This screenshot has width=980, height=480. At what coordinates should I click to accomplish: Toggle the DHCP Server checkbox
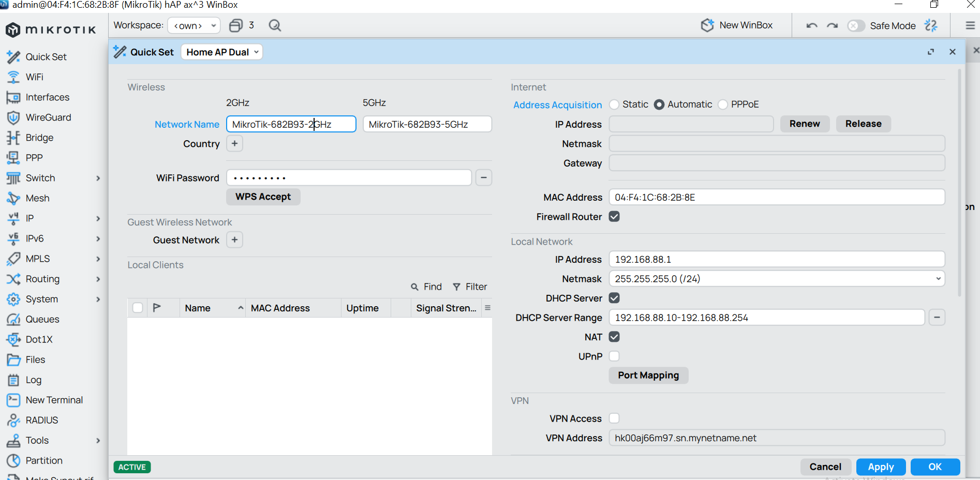(x=614, y=298)
